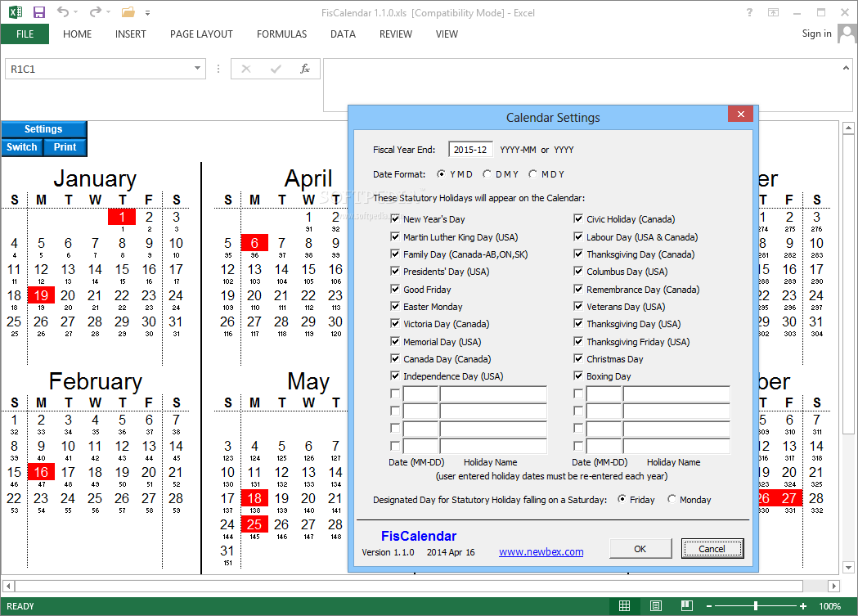Confirm formula bar entry checkmark
Image resolution: width=858 pixels, height=616 pixels.
(276, 69)
